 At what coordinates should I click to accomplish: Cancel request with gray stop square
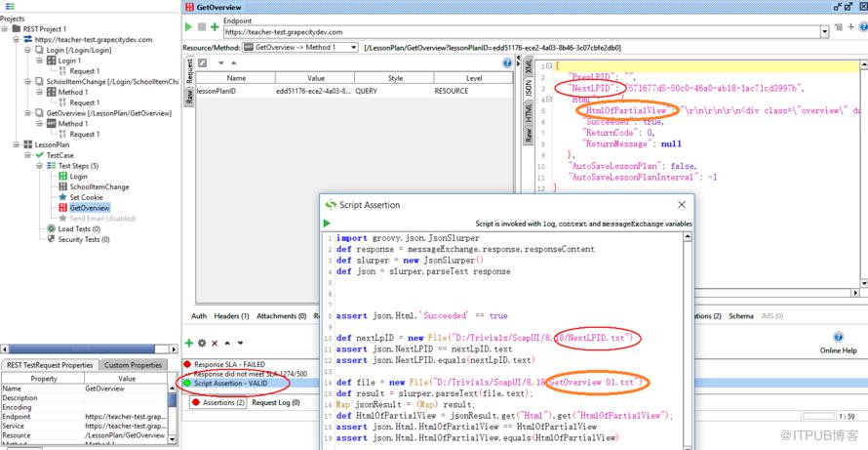click(x=202, y=27)
